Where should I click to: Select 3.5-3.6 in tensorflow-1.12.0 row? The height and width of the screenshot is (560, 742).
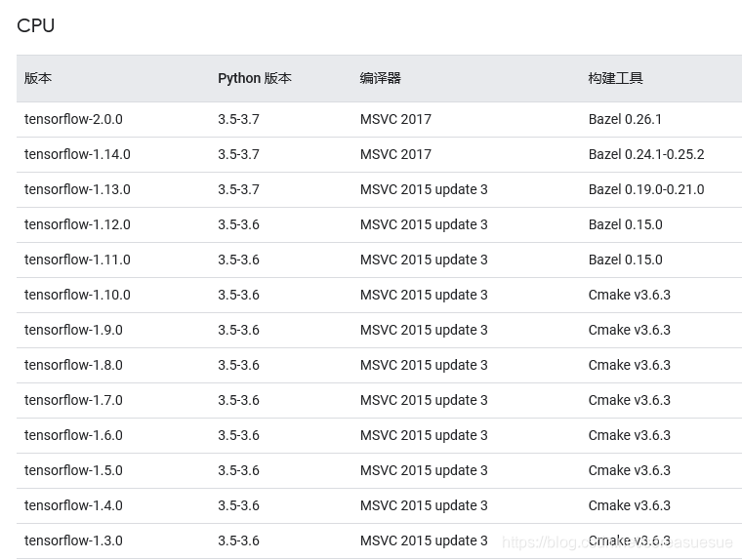238,224
